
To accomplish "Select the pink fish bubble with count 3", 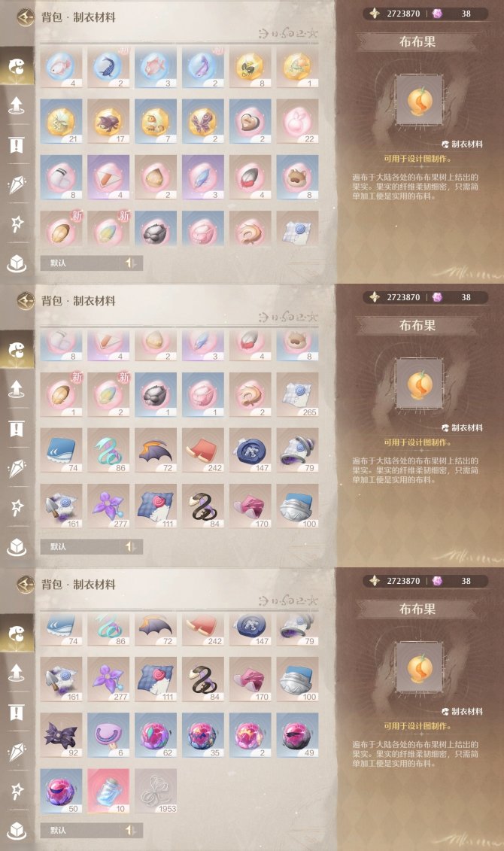I will pos(156,67).
